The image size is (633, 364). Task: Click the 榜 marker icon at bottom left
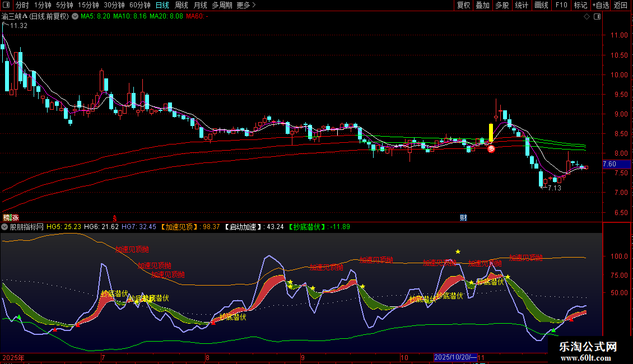tap(7, 217)
